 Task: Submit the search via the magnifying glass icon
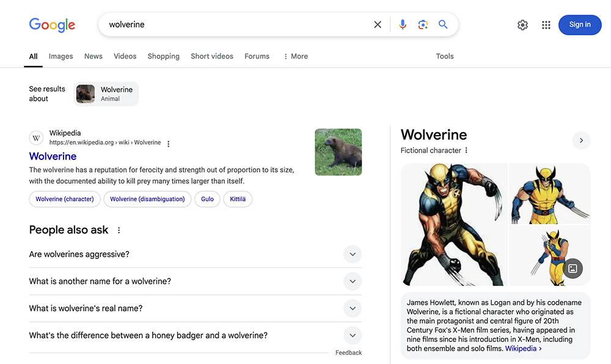point(443,24)
